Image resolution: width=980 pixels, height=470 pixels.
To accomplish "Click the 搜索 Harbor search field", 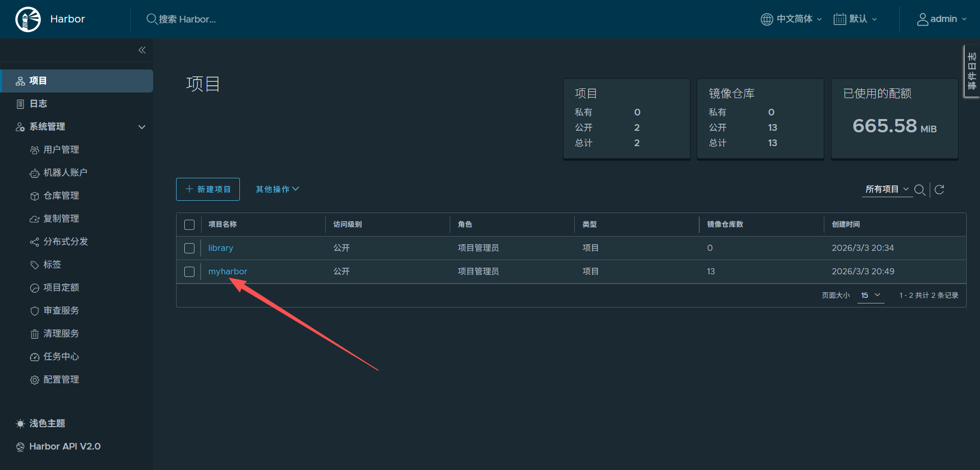I will 187,19.
